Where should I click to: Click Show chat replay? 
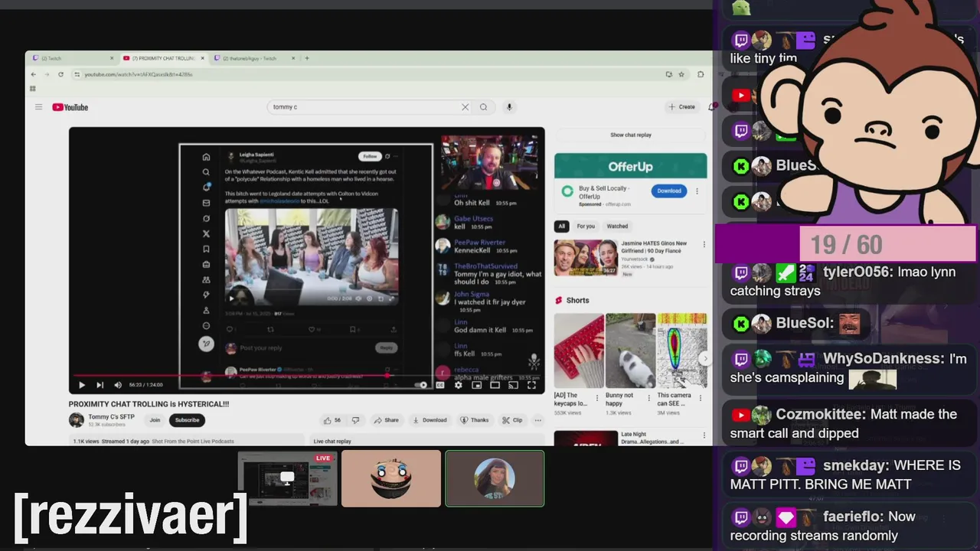tap(631, 135)
